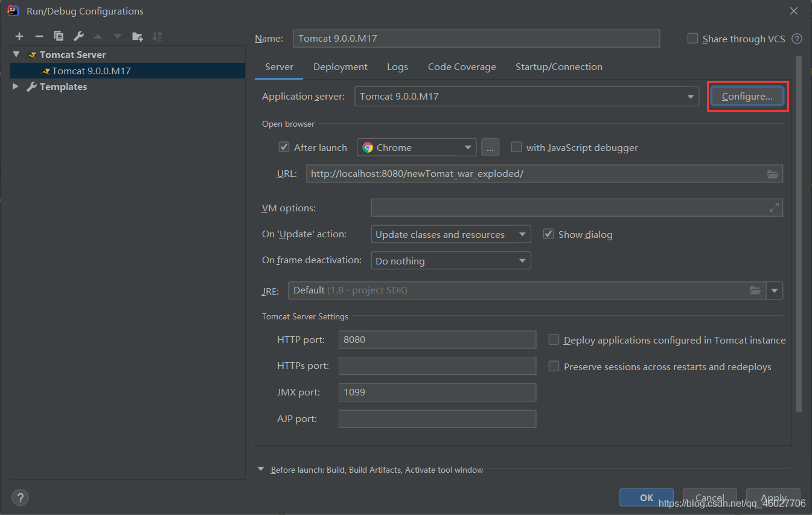
Task: Create new folder icon in toolbar
Action: pos(138,36)
